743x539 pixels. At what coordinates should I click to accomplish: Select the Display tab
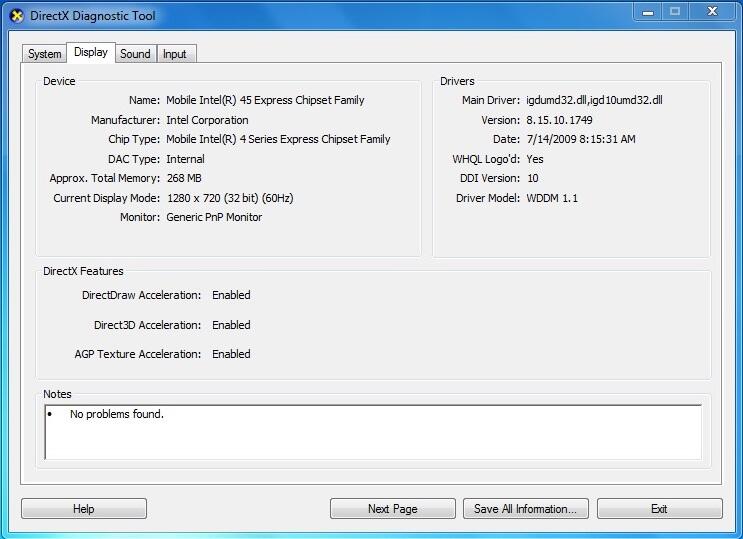click(91, 52)
